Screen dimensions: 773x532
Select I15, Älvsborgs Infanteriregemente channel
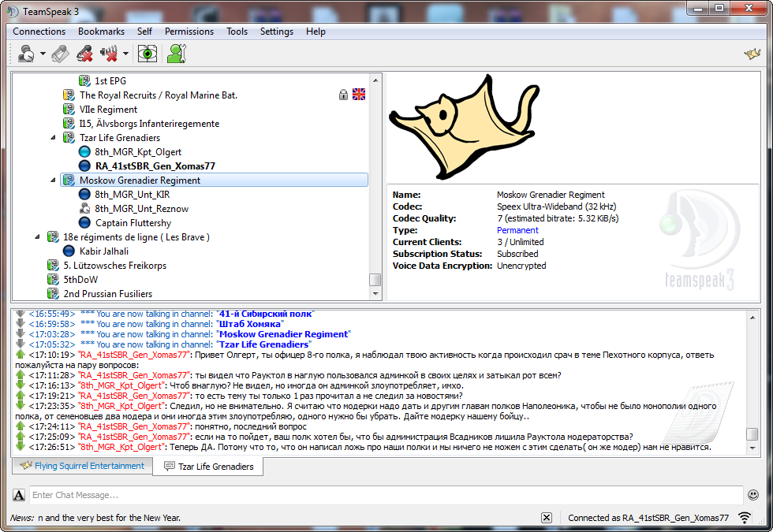click(149, 124)
